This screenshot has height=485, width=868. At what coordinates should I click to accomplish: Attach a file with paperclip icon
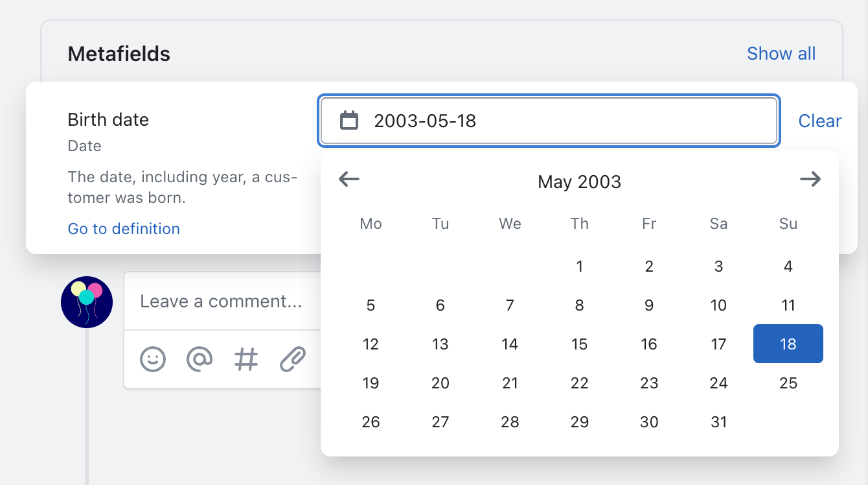click(x=293, y=359)
